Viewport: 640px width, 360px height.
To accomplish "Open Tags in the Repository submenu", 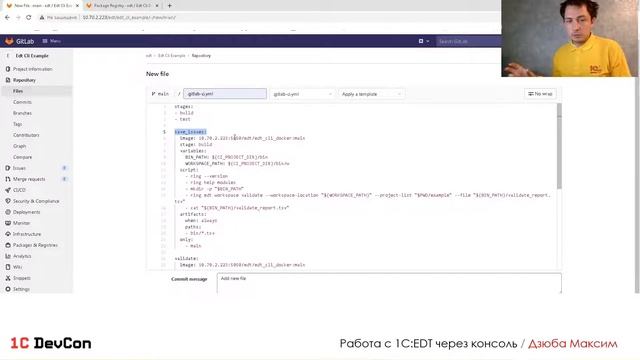I will (18, 124).
